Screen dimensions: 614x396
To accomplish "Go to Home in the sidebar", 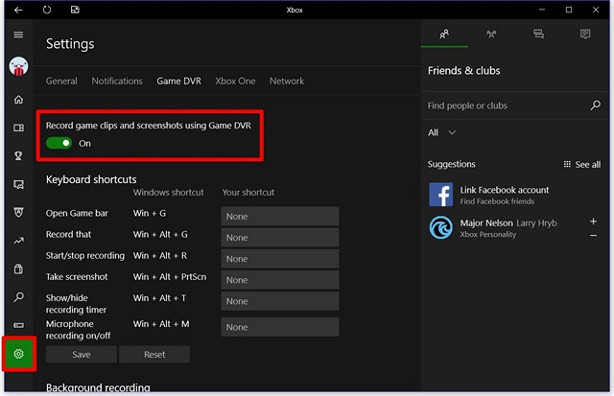I will (18, 100).
